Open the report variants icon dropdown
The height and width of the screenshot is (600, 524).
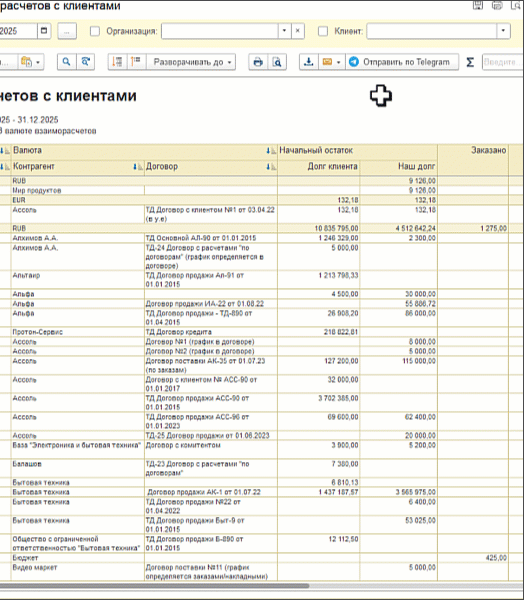[x=31, y=62]
